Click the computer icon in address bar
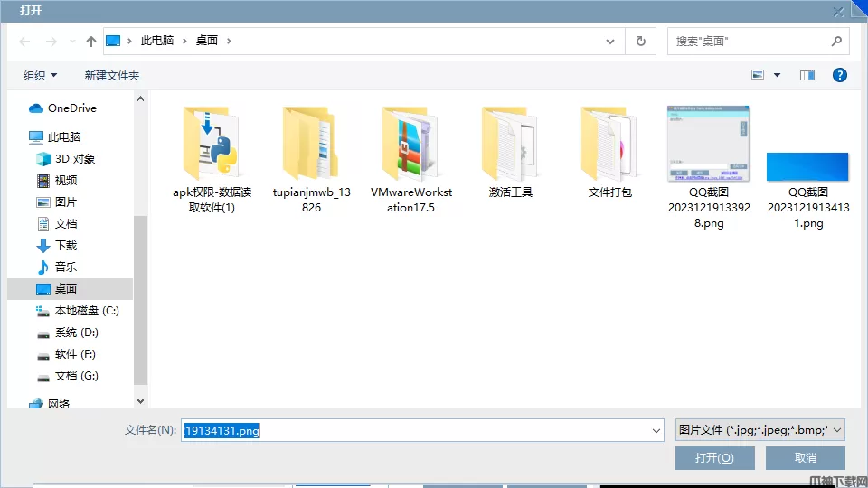 [x=113, y=41]
